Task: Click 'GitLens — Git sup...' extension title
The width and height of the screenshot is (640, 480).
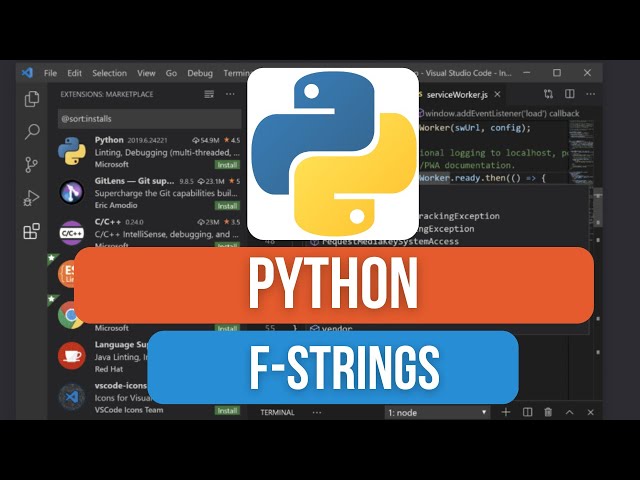Action: pos(134,181)
